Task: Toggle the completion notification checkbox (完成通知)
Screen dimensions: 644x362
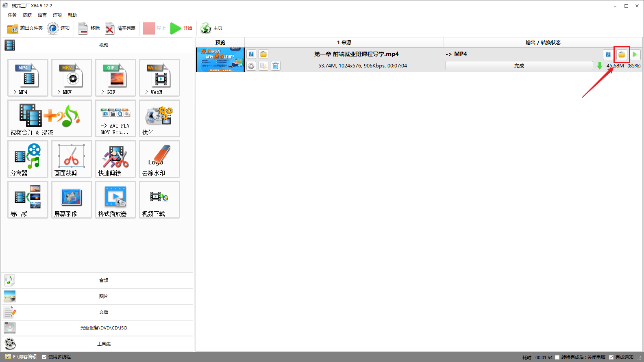Action: (x=611, y=358)
